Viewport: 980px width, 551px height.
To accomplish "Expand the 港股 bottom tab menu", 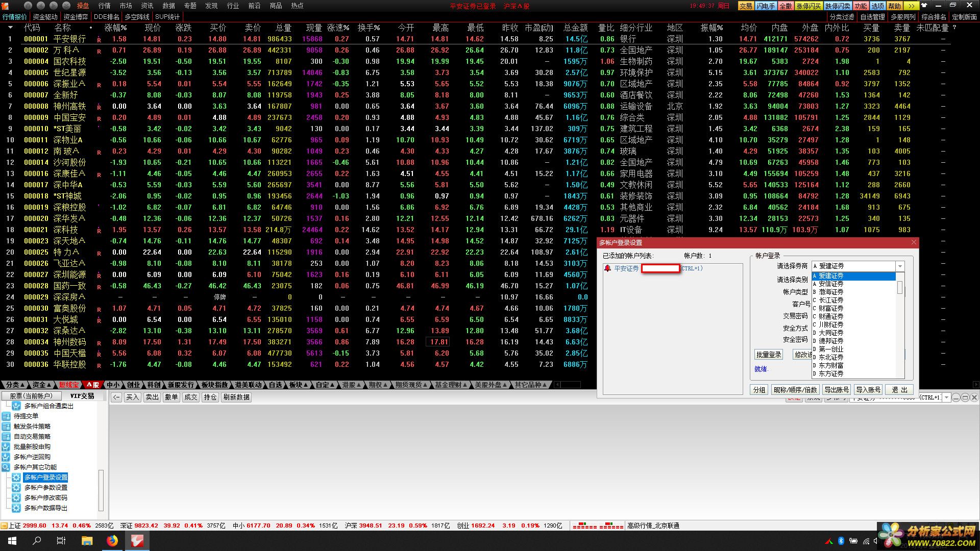I will click(x=351, y=385).
